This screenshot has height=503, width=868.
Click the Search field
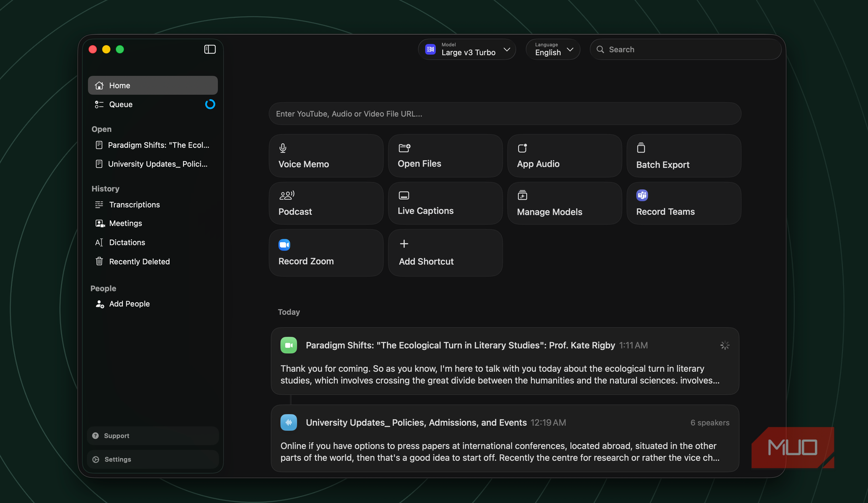click(685, 49)
